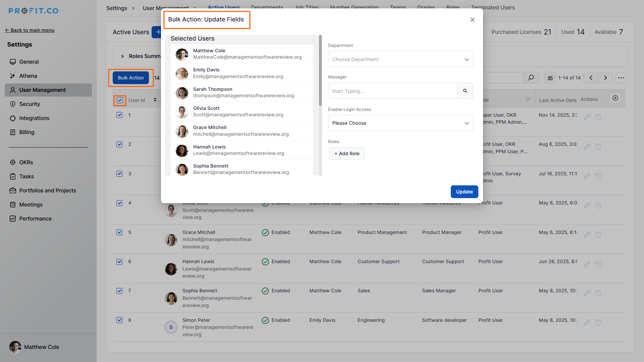Click the Update button
Screen dimensions: 644x362
pos(464,192)
